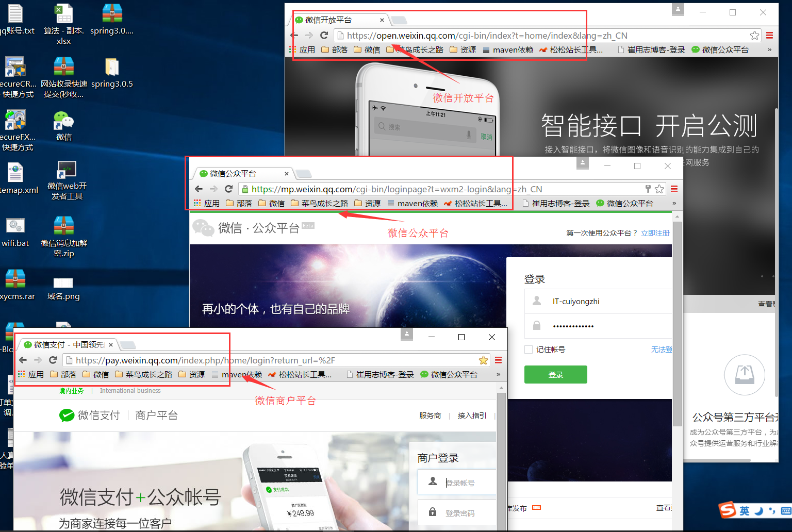Screen dimensions: 792x532
Task: Click bookmark star in the 微信支付 window
Action: coord(483,360)
